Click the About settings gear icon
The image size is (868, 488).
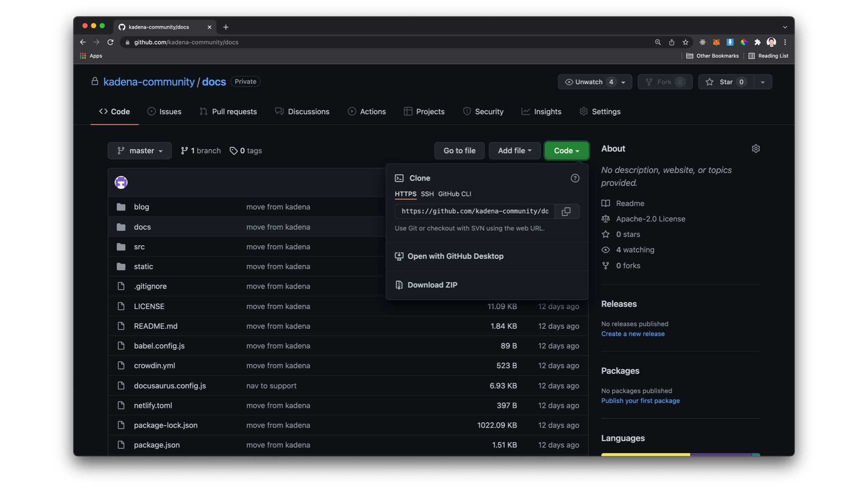[x=755, y=149]
